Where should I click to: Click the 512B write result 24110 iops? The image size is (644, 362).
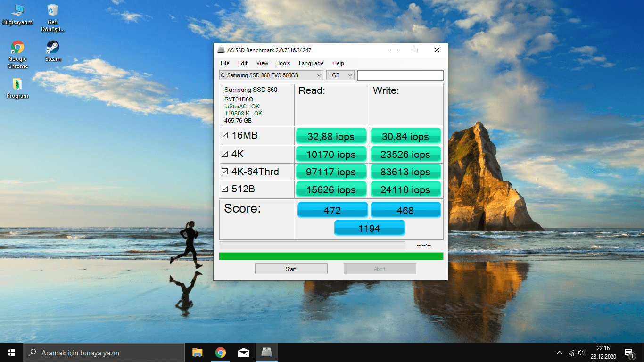coord(405,189)
